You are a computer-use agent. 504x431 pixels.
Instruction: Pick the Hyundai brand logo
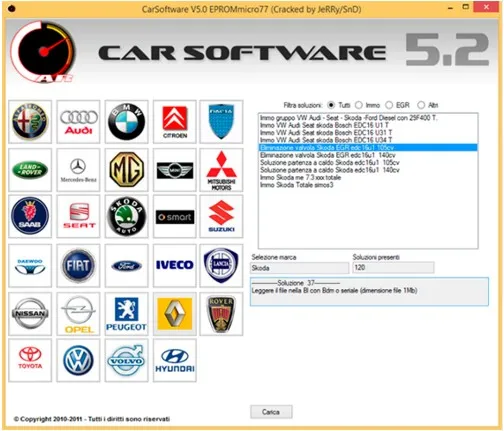click(x=175, y=360)
